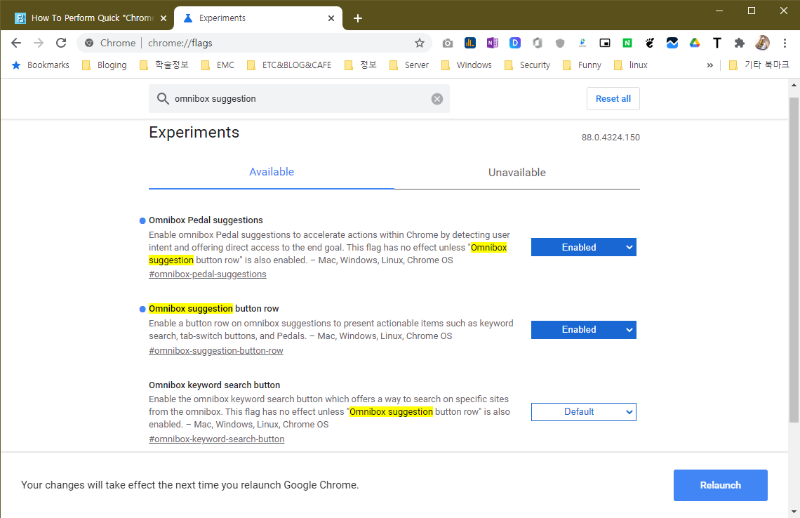Switch to the How To Perform Quick browser tab
This screenshot has width=800, height=518.
(86, 18)
